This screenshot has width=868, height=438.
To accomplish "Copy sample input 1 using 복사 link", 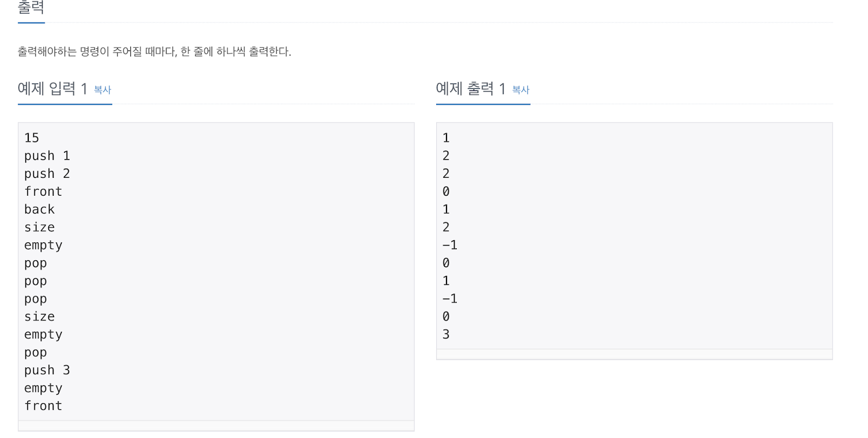I will (103, 90).
